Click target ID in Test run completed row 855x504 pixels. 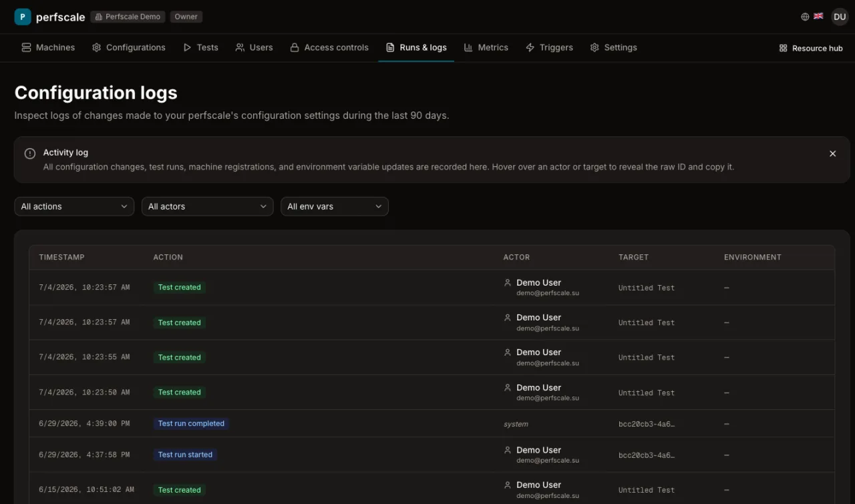click(647, 424)
